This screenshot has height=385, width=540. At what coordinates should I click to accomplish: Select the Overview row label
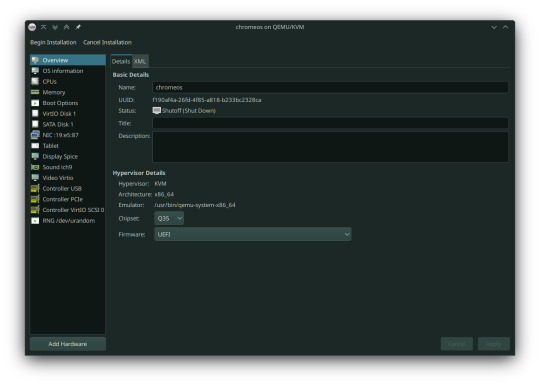coord(55,60)
